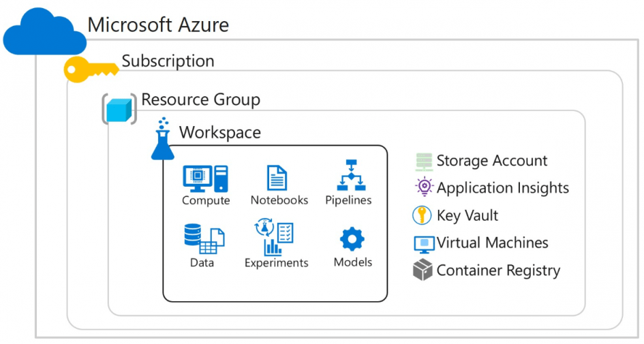The height and width of the screenshot is (344, 644).
Task: Select the Container Registry text label
Action: pyautogui.click(x=498, y=270)
